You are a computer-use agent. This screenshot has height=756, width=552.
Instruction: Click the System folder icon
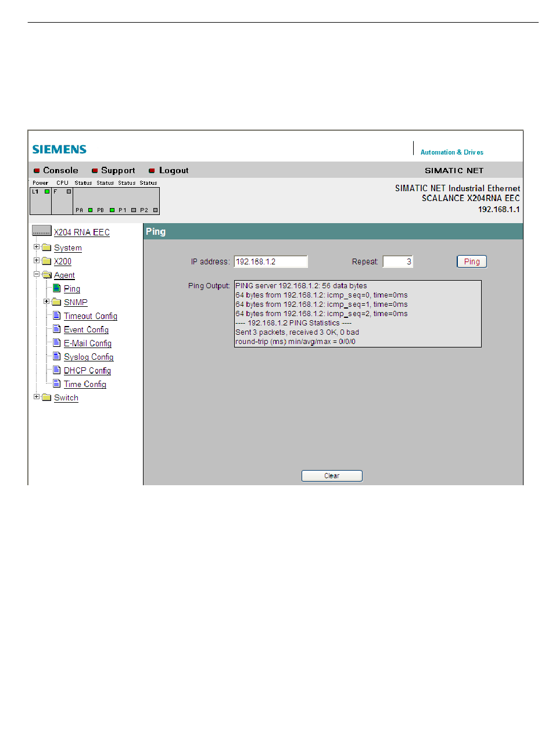46,248
